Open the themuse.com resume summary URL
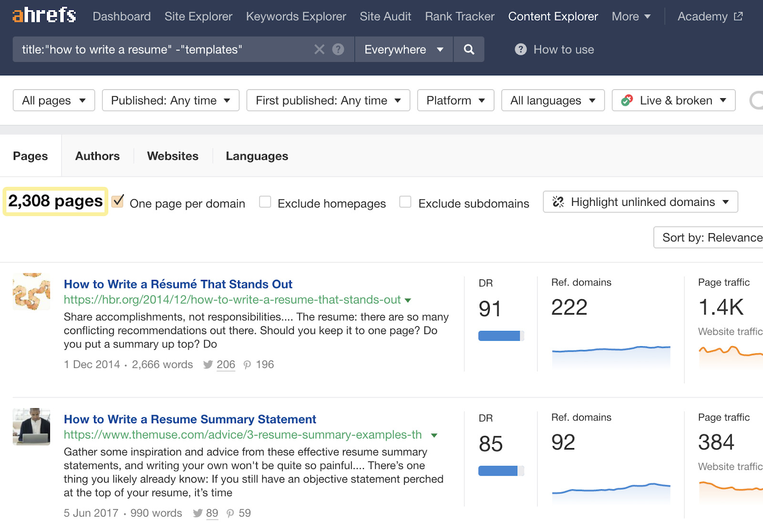 coord(243,435)
